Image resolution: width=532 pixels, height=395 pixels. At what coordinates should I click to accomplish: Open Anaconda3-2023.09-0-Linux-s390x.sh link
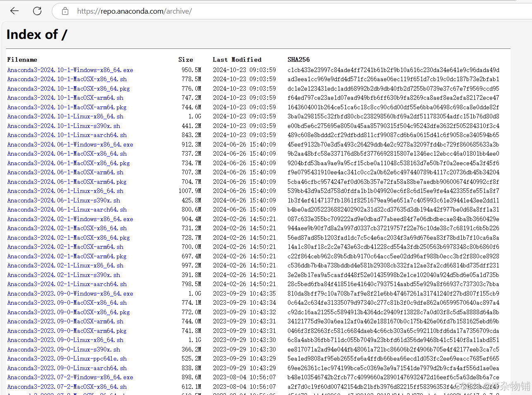(x=64, y=349)
